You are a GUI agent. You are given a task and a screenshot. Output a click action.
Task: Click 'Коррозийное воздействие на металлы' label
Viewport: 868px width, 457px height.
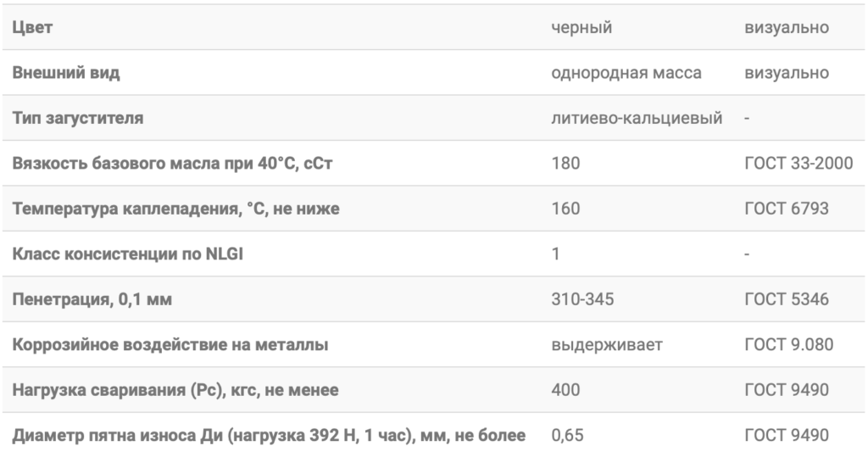170,344
